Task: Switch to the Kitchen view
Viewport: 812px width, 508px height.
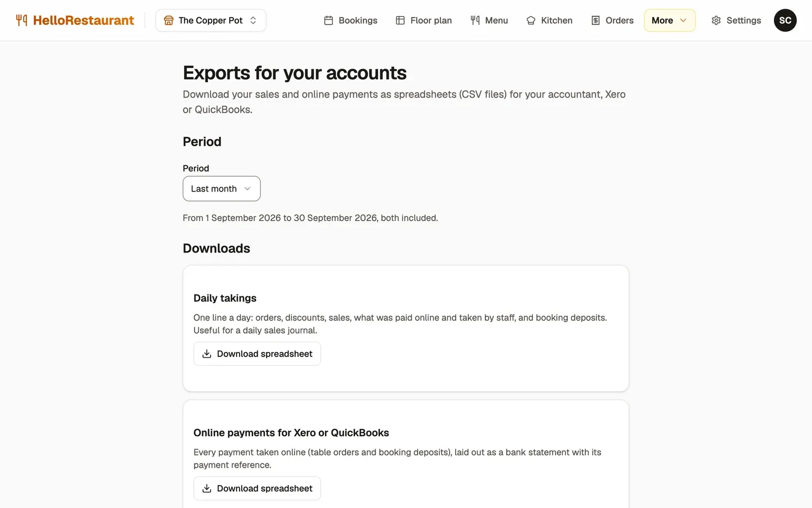Action: pos(550,20)
